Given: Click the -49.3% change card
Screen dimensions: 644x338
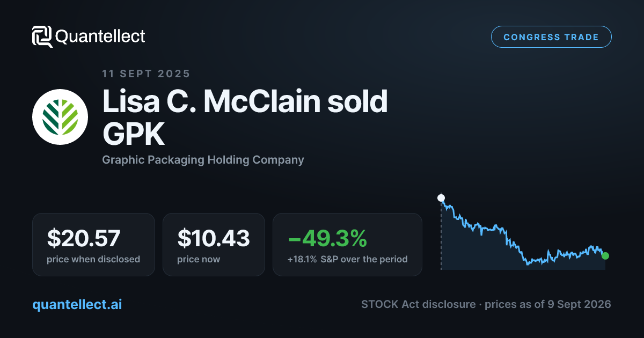Looking at the screenshot, I should [347, 245].
